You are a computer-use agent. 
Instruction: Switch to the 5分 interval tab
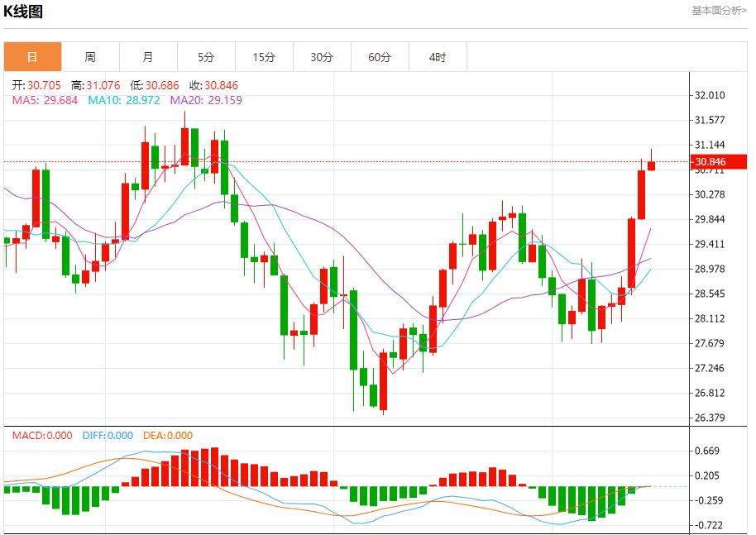click(206, 57)
